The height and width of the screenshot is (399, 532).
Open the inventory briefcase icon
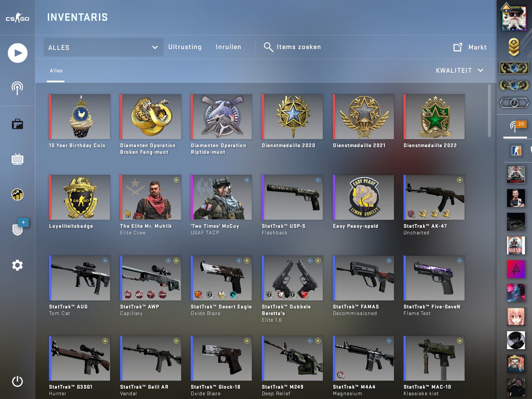(17, 124)
